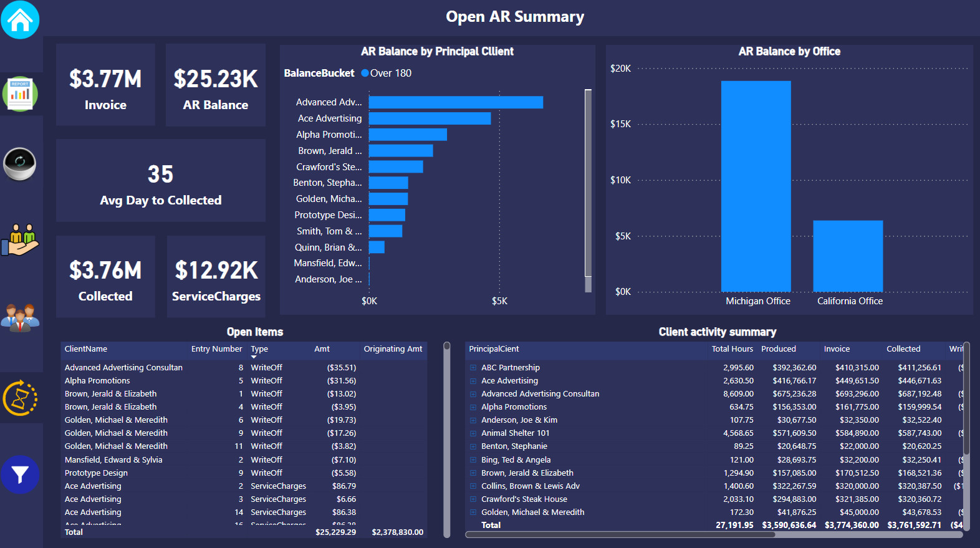The height and width of the screenshot is (548, 980).
Task: Expand ABC Partnership row
Action: tap(473, 368)
